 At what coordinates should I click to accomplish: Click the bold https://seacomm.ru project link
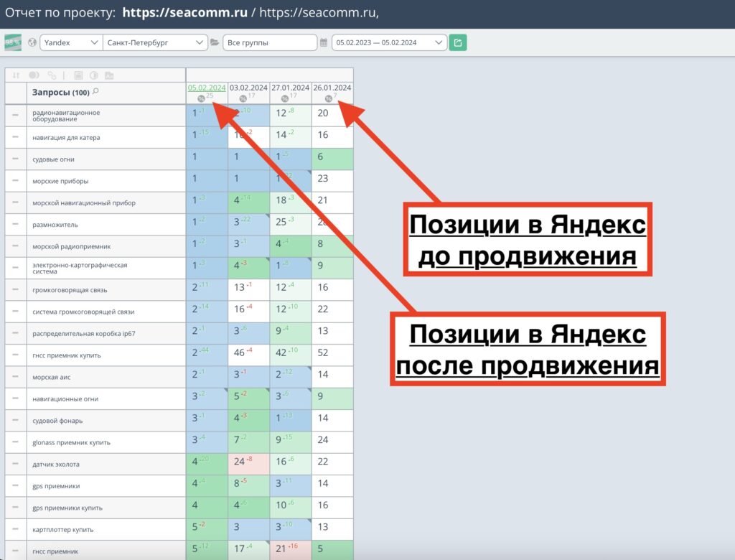tap(184, 13)
